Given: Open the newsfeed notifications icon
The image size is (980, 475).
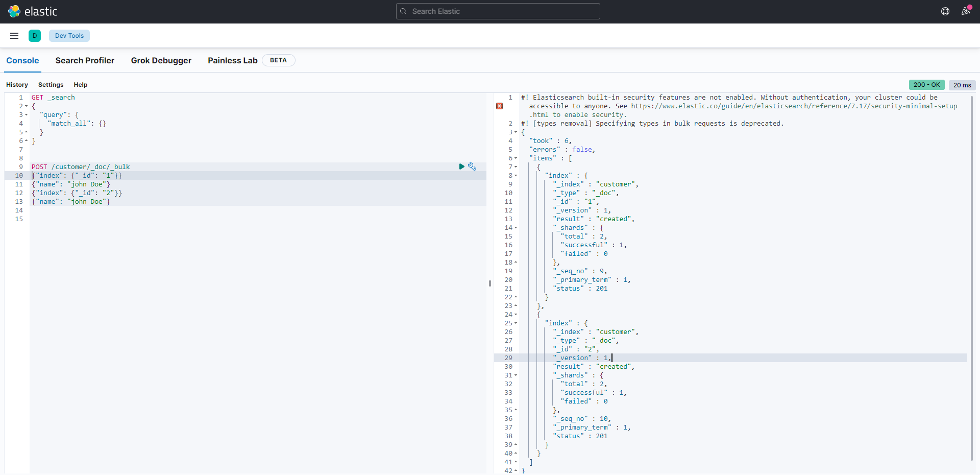Looking at the screenshot, I should coord(966,11).
